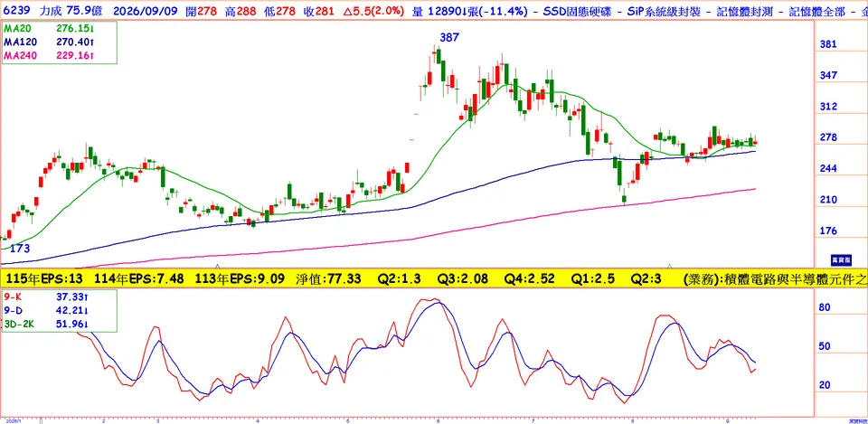Viewport: 868px width, 424px height.
Task: Click the MA20 276.15 legend entry
Action: click(48, 28)
